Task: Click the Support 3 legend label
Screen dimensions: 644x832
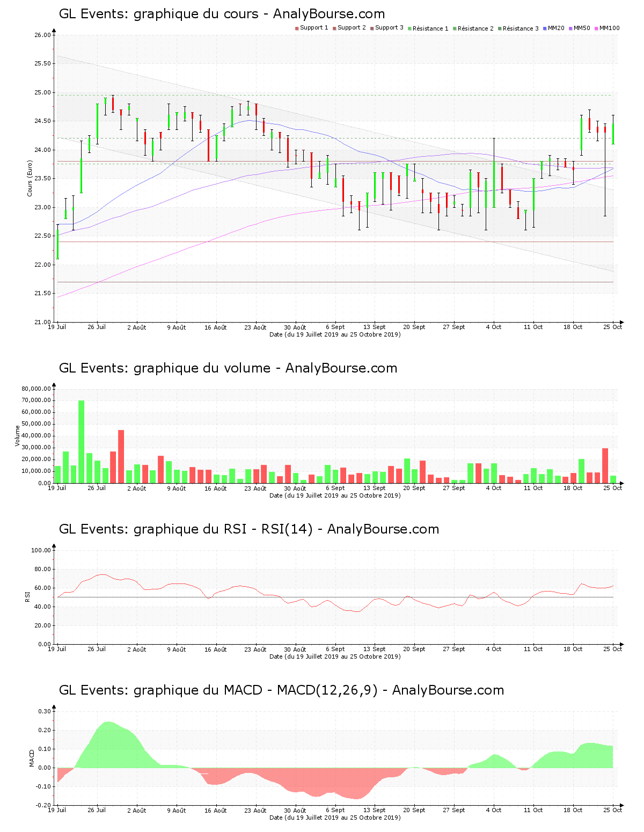Action: point(389,28)
